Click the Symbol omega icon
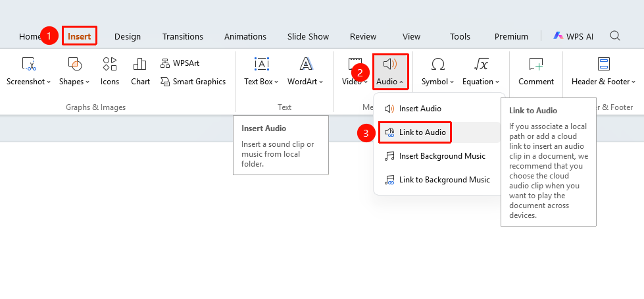 pos(438,64)
